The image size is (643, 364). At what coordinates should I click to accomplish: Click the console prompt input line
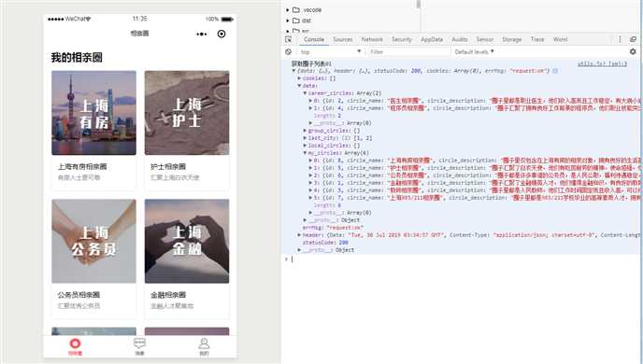coord(464,259)
